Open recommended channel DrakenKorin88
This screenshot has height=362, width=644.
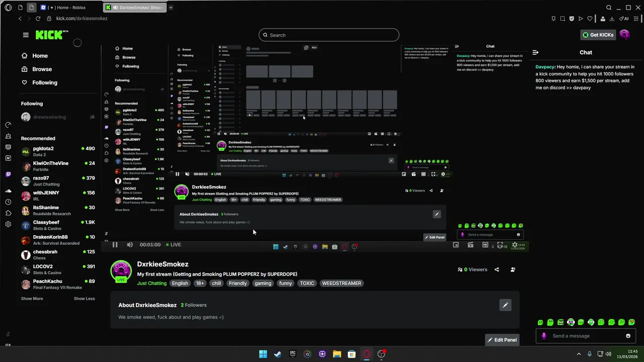(58, 240)
